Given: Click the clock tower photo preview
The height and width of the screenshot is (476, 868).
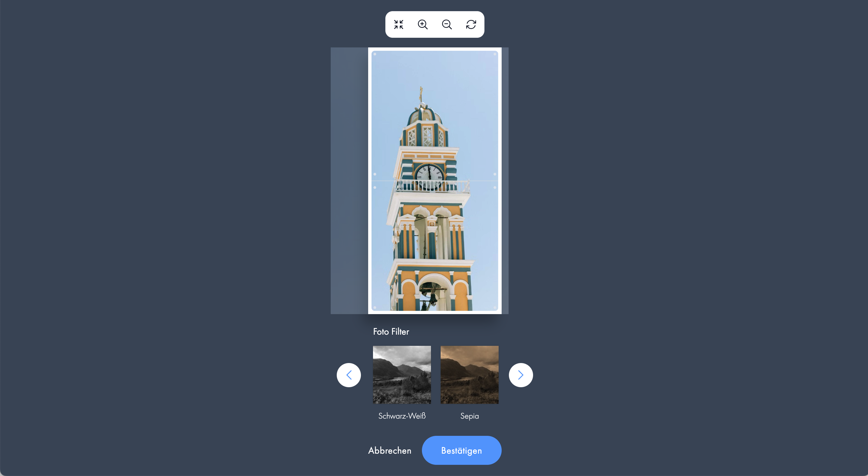Looking at the screenshot, I should pos(435,181).
